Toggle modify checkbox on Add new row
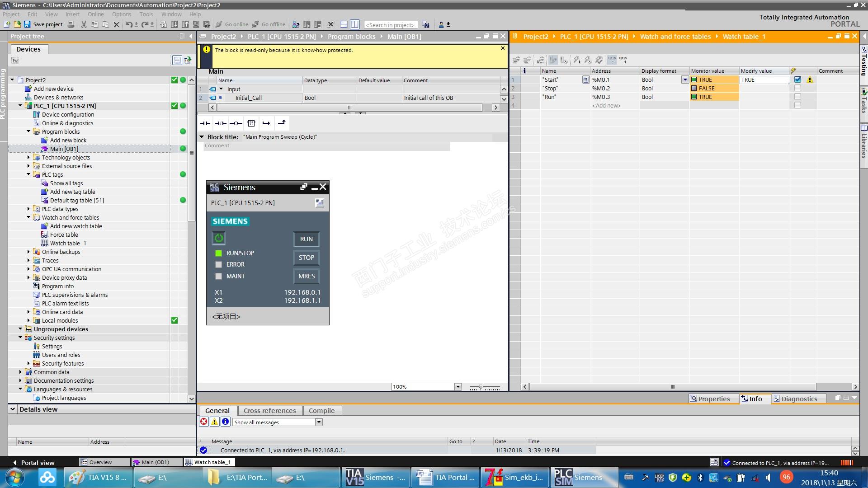The image size is (868, 488). click(x=797, y=105)
